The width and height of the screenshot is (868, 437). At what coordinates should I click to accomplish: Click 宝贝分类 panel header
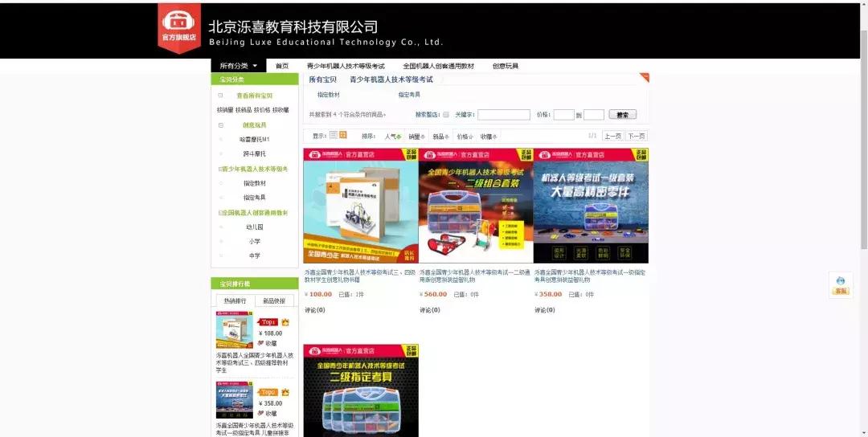pos(255,79)
